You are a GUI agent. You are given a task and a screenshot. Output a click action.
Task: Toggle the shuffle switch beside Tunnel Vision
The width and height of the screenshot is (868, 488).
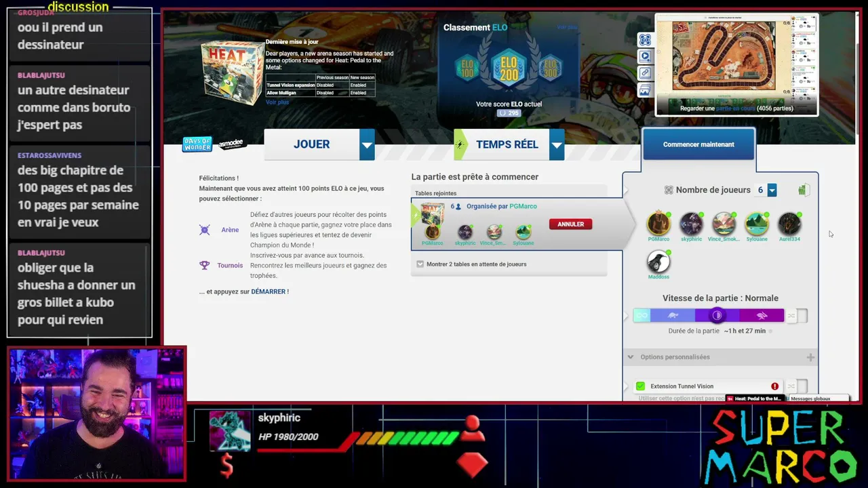796,386
